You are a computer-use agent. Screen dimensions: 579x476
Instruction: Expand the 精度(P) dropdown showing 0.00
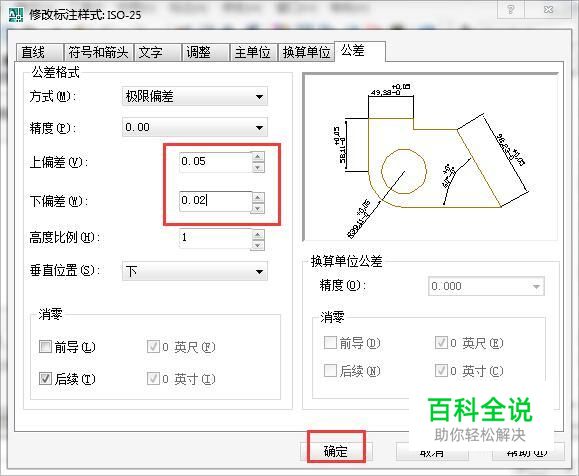(195, 127)
